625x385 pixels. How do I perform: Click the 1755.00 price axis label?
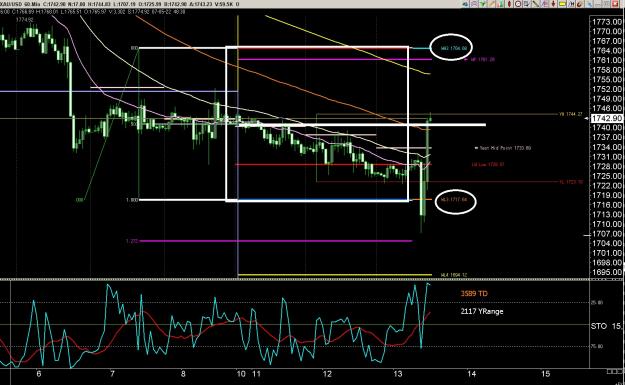(x=607, y=80)
